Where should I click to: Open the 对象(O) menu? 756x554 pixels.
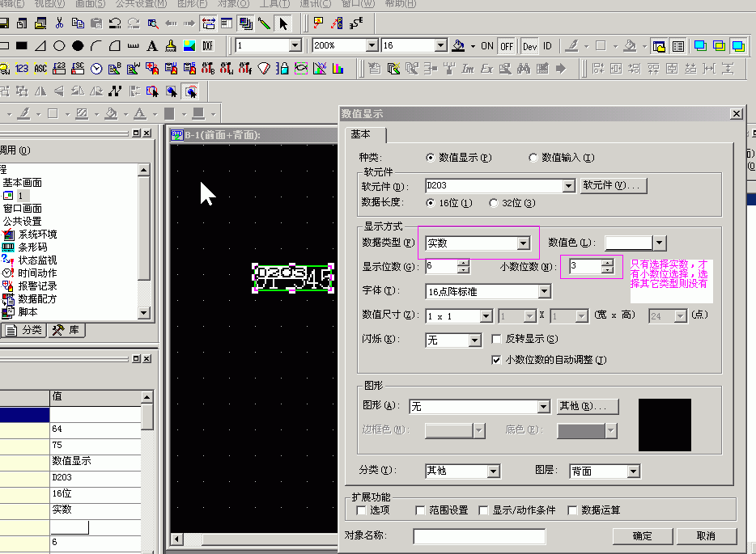pos(234,4)
